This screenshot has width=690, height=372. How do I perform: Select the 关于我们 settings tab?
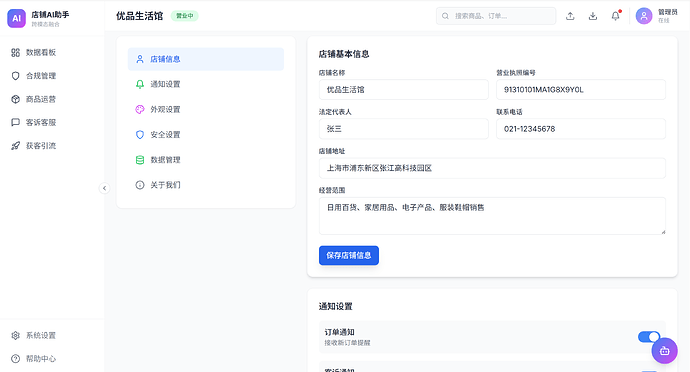coord(206,185)
